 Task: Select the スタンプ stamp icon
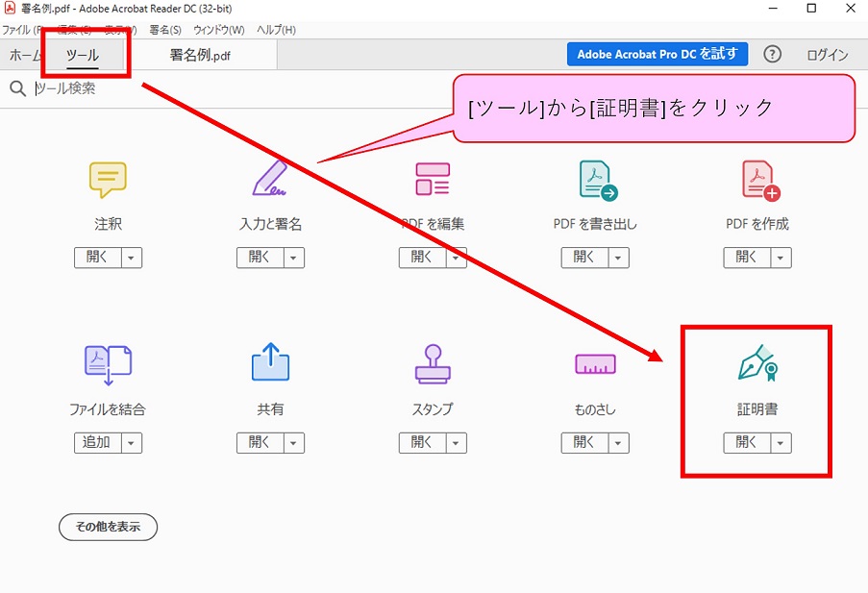433,364
